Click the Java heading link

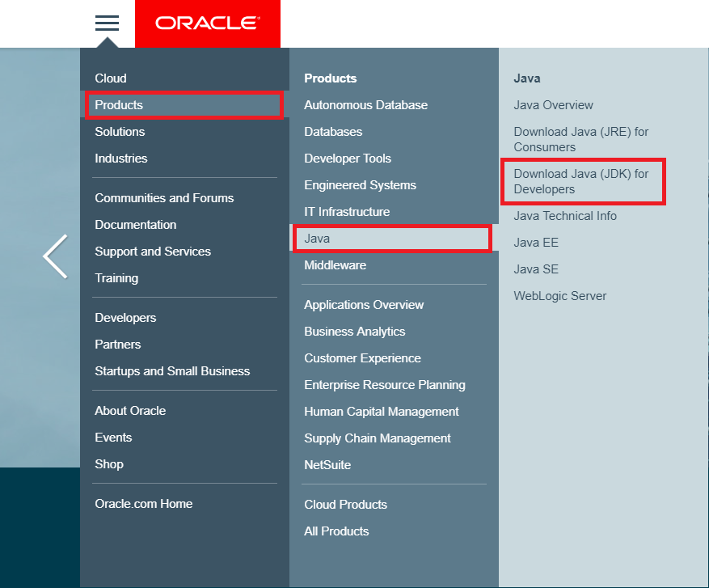[527, 78]
